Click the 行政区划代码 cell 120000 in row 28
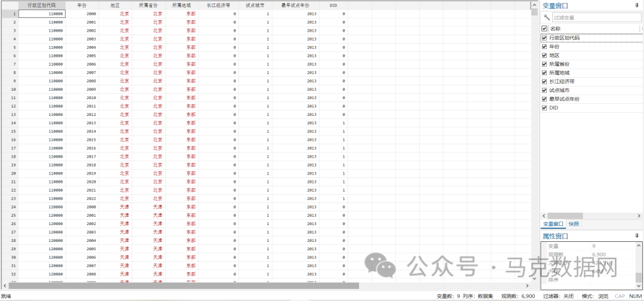Screen dimensions: 644x301 tap(42, 240)
